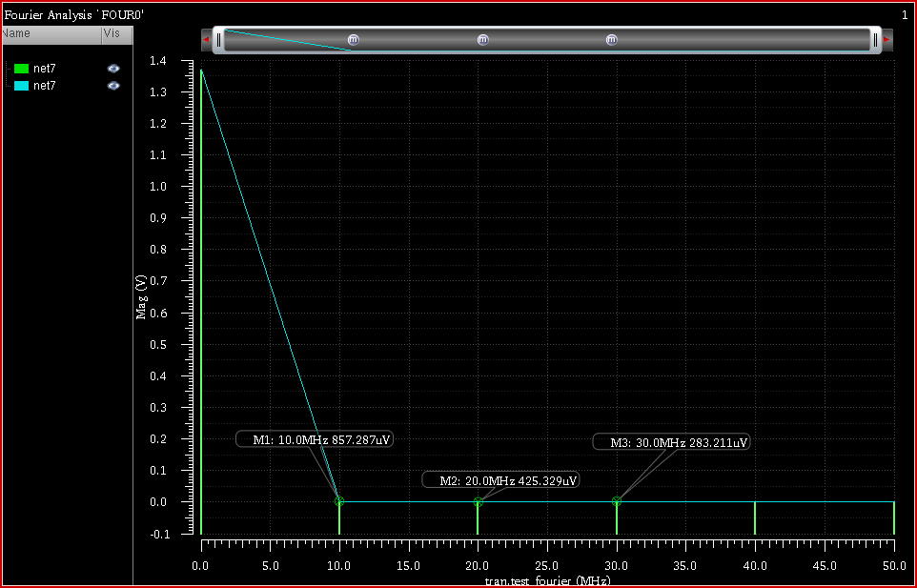The width and height of the screenshot is (917, 588).
Task: Click left handle of zoom slider
Action: (x=218, y=40)
